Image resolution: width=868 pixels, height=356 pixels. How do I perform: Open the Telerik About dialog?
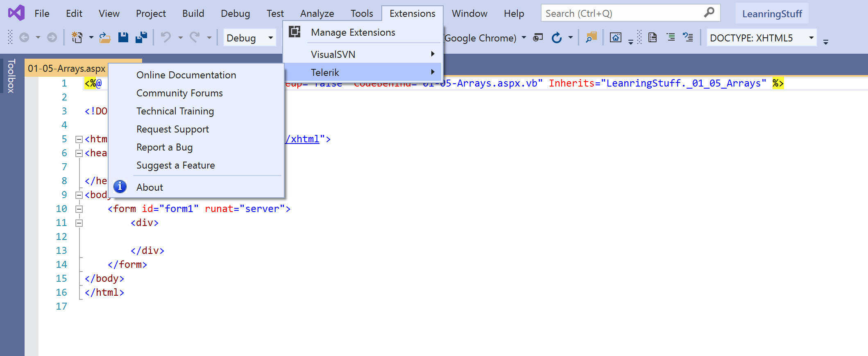point(196,187)
